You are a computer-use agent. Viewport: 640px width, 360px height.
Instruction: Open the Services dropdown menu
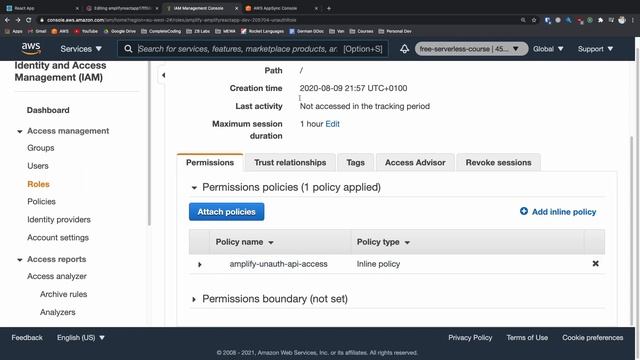[81, 49]
